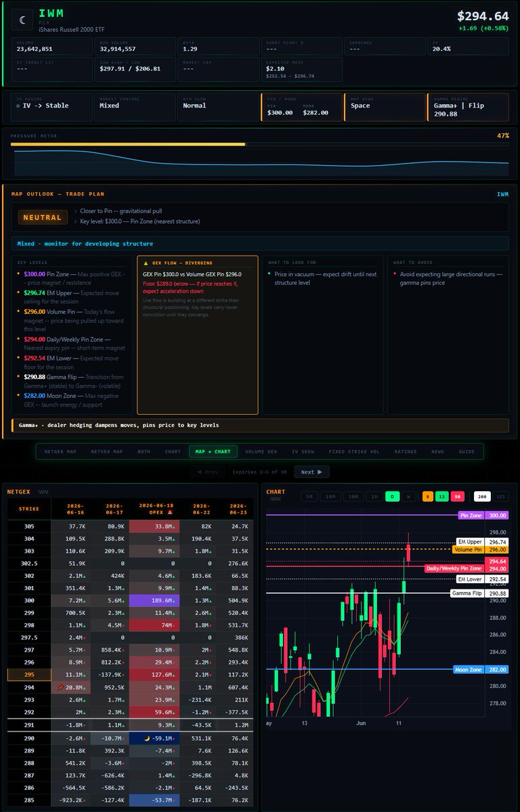
Task: Select the D daily timeframe button
Action: (x=392, y=496)
